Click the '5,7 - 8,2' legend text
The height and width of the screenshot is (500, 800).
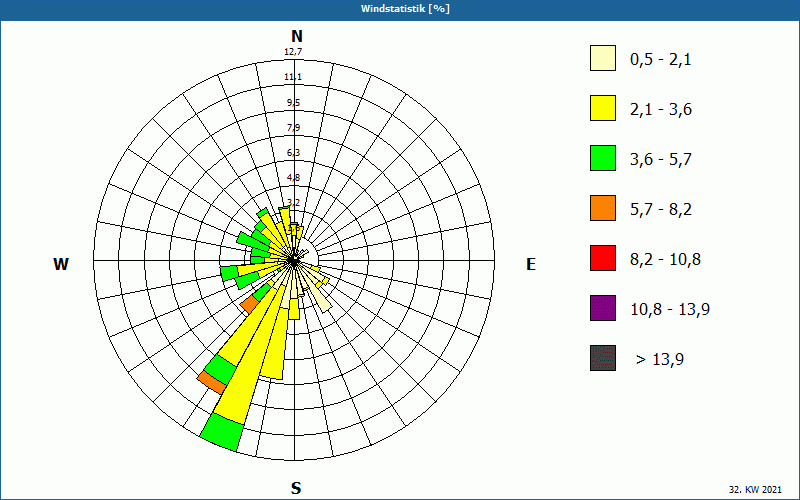pos(661,210)
